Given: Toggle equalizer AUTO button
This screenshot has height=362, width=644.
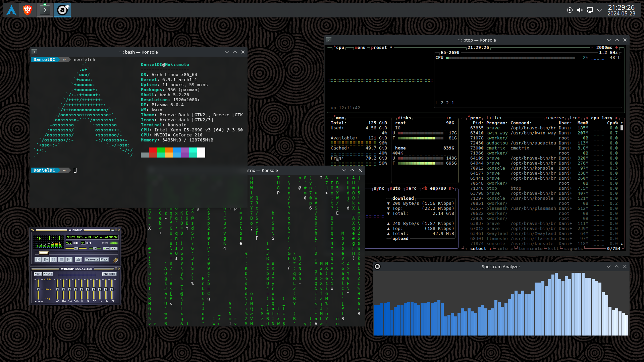Looking at the screenshot, I should point(48,274).
